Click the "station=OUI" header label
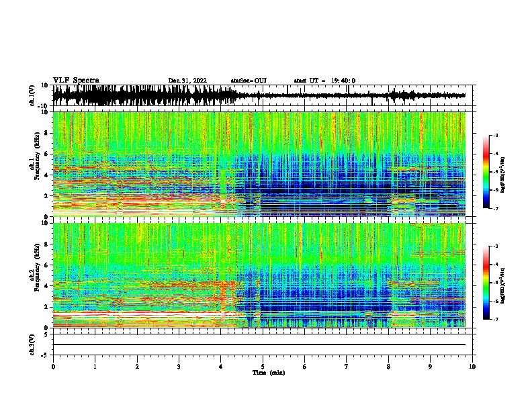This screenshot has width=532, height=411. pyautogui.click(x=249, y=81)
